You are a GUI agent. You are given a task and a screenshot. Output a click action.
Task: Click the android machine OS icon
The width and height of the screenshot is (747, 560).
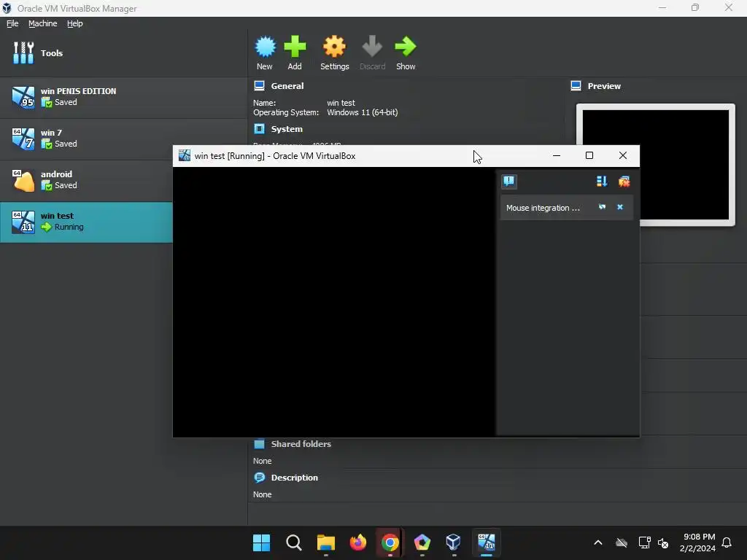tap(23, 181)
